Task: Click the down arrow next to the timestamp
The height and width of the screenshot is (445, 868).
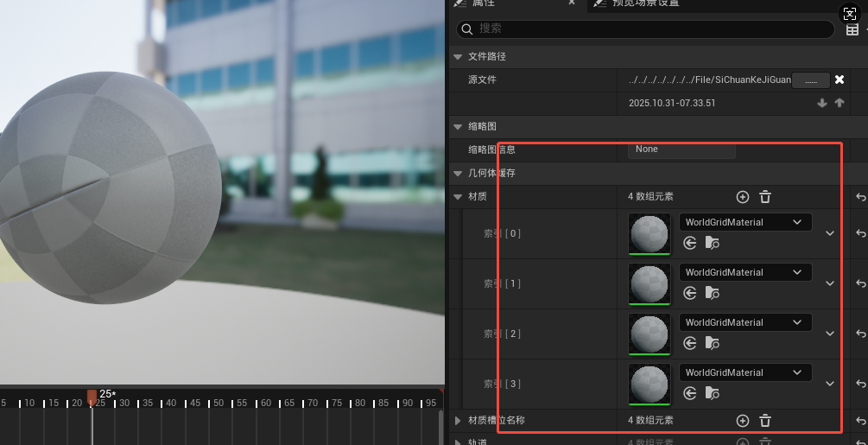Action: pyautogui.click(x=822, y=103)
